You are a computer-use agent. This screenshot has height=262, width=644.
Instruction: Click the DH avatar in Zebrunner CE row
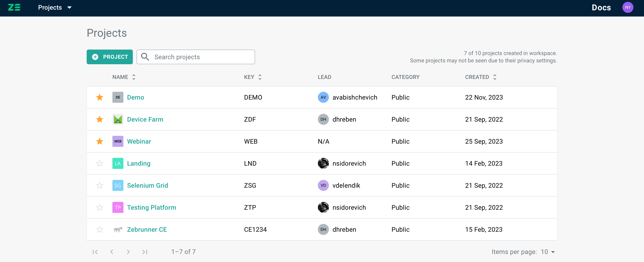pyautogui.click(x=323, y=229)
